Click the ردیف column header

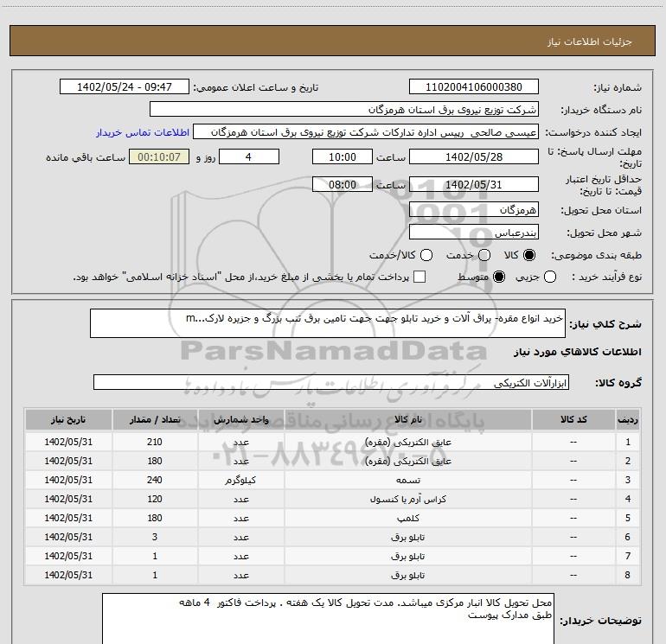tap(628, 419)
